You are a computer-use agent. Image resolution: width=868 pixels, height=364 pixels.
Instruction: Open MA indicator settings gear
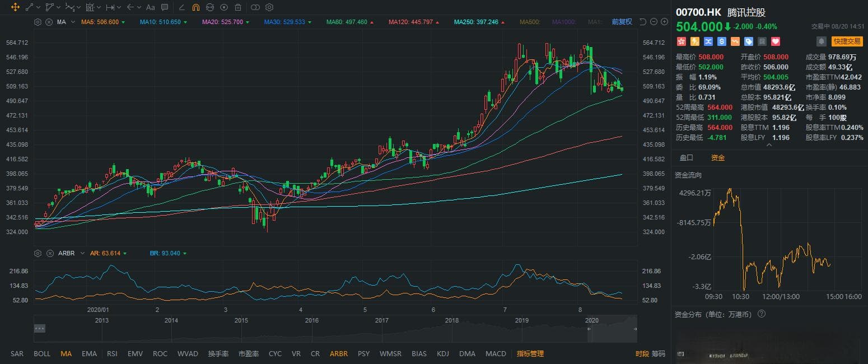[38, 22]
